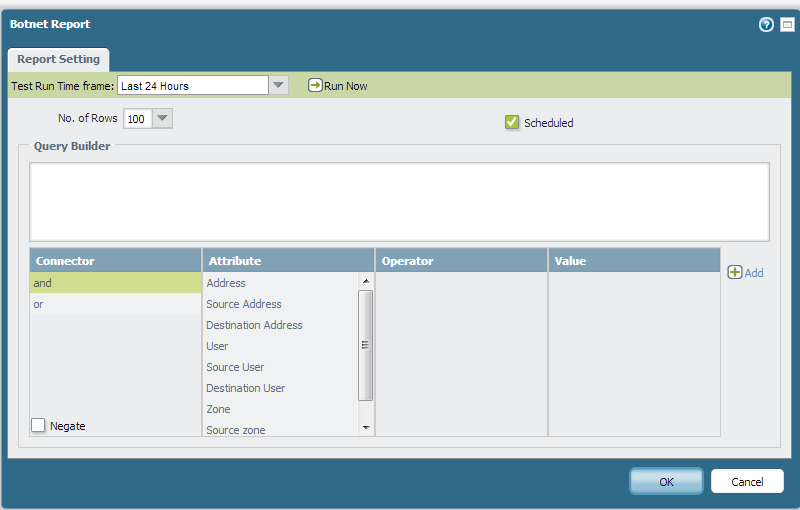Click inside the Query Builder text area
Viewport: 800px width, 510px height.
(x=399, y=202)
